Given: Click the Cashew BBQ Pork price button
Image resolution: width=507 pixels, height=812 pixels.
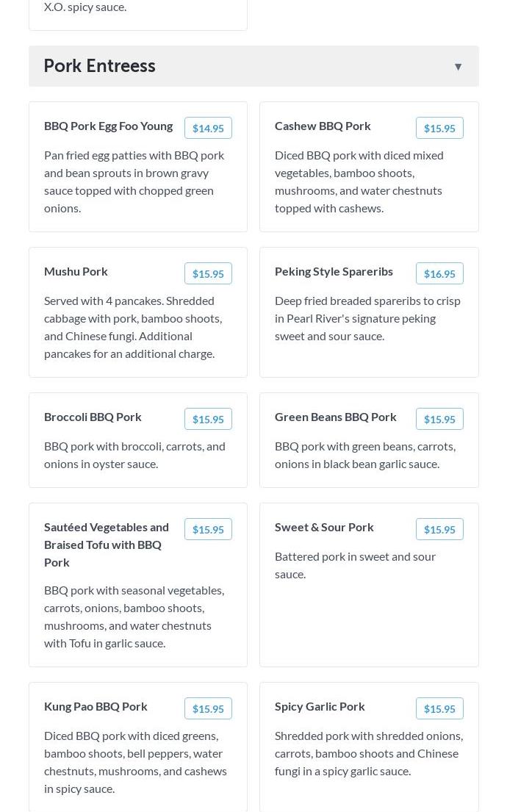Looking at the screenshot, I should pyautogui.click(x=439, y=128).
